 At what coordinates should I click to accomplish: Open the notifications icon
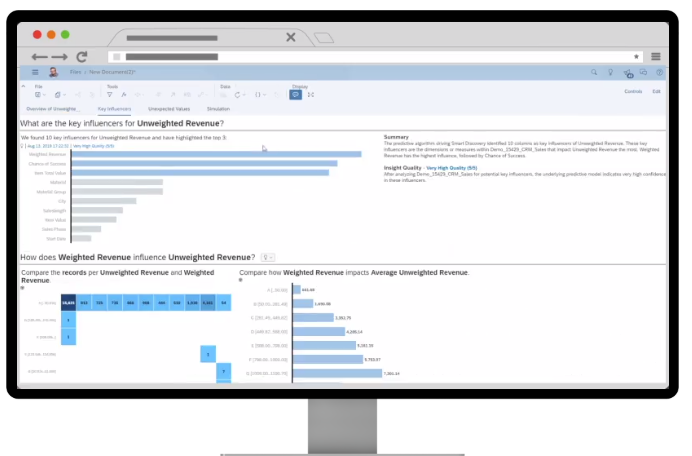pos(628,73)
